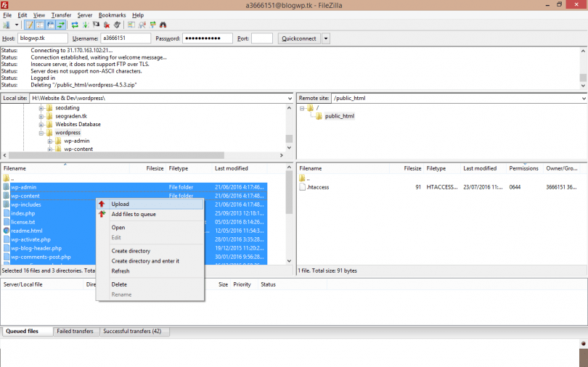Choose Add files to queue
This screenshot has width=588, height=367.
tap(150, 214)
